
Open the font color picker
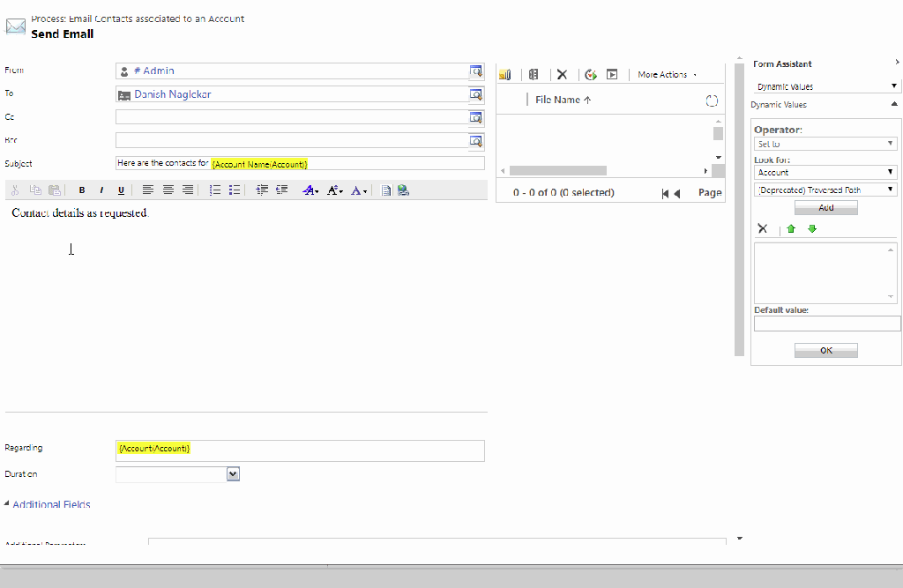(x=359, y=190)
